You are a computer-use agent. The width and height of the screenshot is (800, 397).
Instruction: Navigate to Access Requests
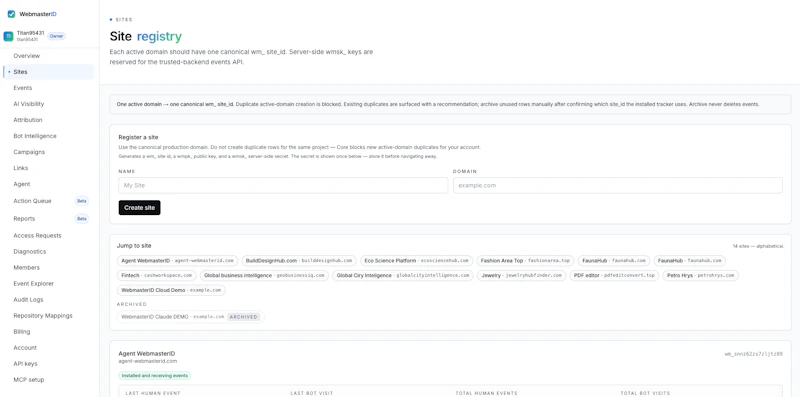(x=37, y=236)
